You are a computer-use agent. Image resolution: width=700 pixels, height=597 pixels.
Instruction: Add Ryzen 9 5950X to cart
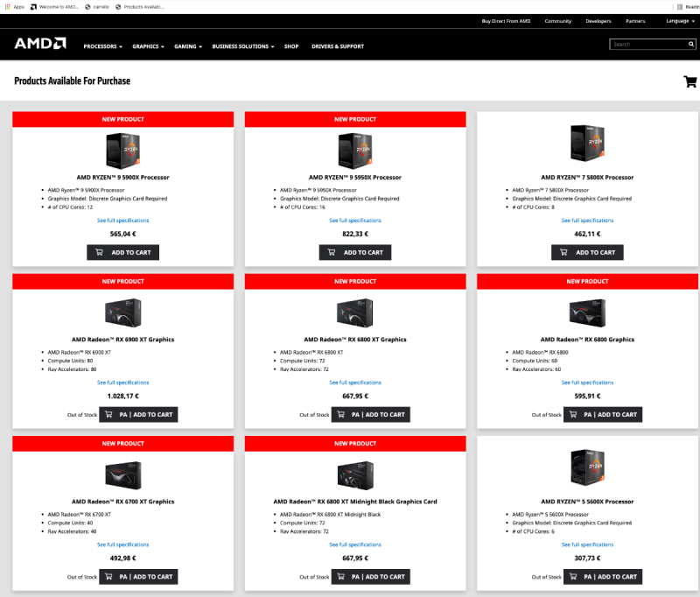(x=355, y=252)
